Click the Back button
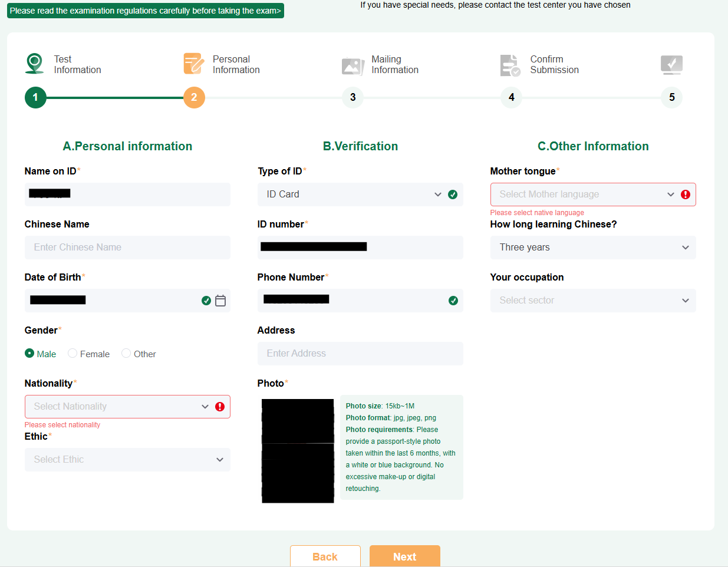 tap(325, 556)
